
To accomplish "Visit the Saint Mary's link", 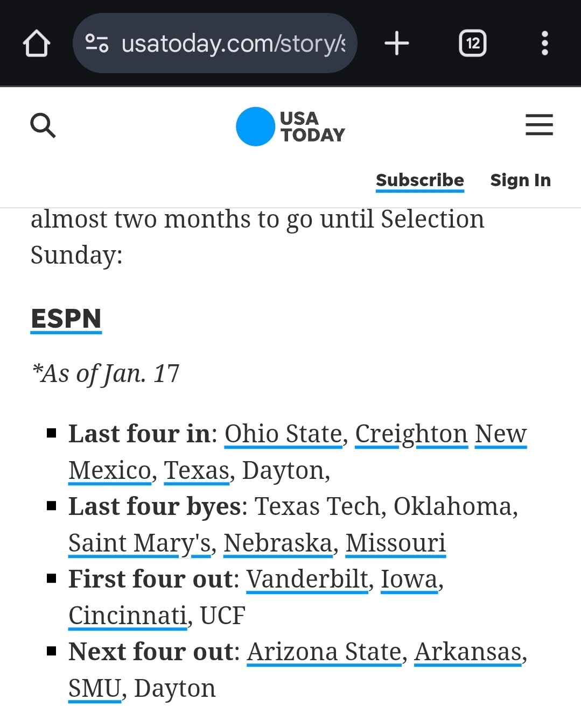I will pyautogui.click(x=139, y=542).
